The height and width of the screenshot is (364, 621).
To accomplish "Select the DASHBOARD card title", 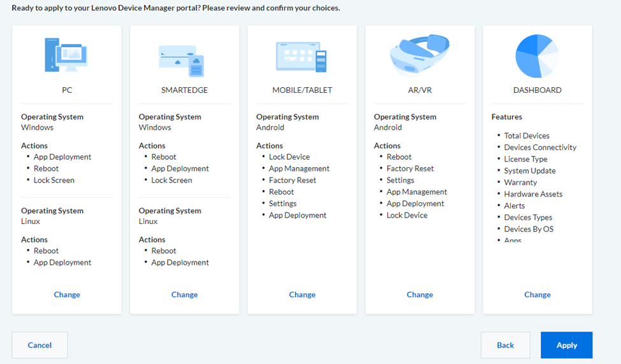I will pyautogui.click(x=538, y=90).
